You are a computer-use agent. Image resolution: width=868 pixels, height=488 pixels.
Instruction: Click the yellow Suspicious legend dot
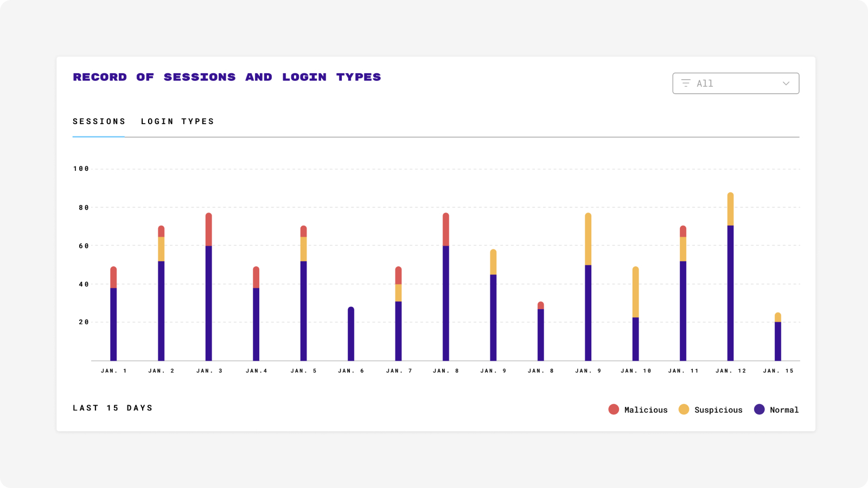pyautogui.click(x=684, y=409)
